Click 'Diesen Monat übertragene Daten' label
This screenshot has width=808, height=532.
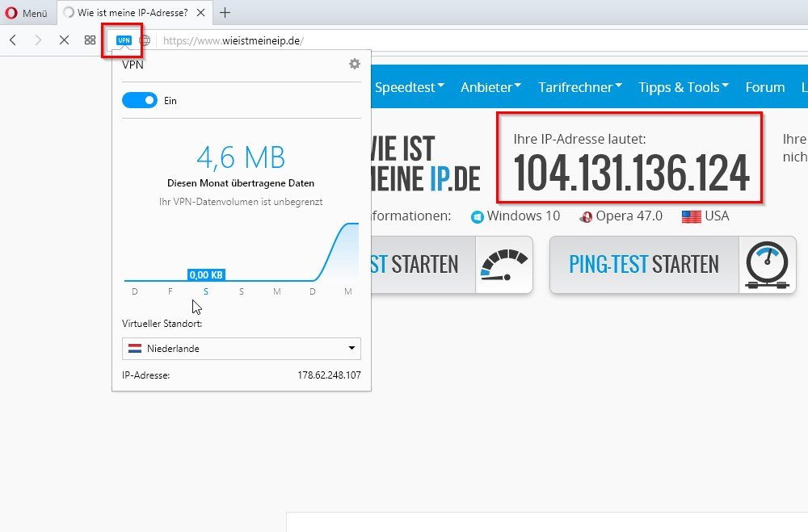pos(241,182)
